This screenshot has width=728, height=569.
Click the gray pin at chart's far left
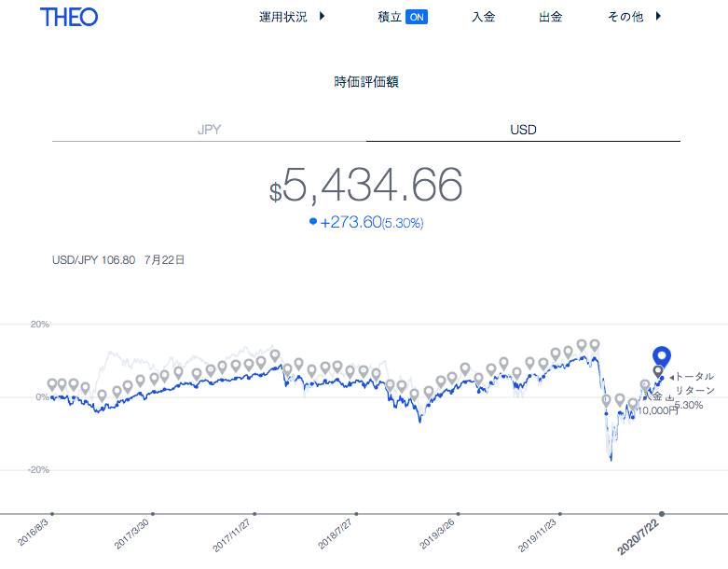pyautogui.click(x=52, y=384)
